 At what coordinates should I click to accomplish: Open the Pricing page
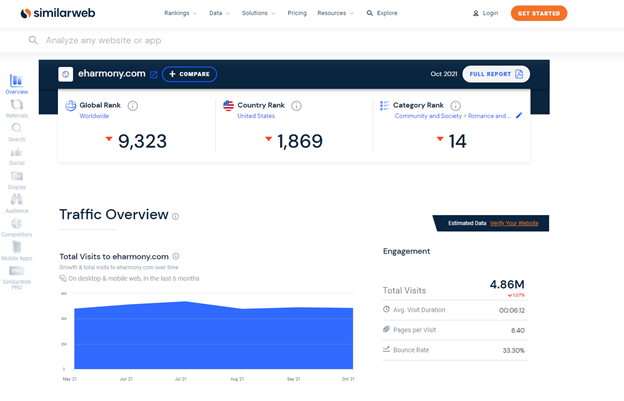pos(297,13)
